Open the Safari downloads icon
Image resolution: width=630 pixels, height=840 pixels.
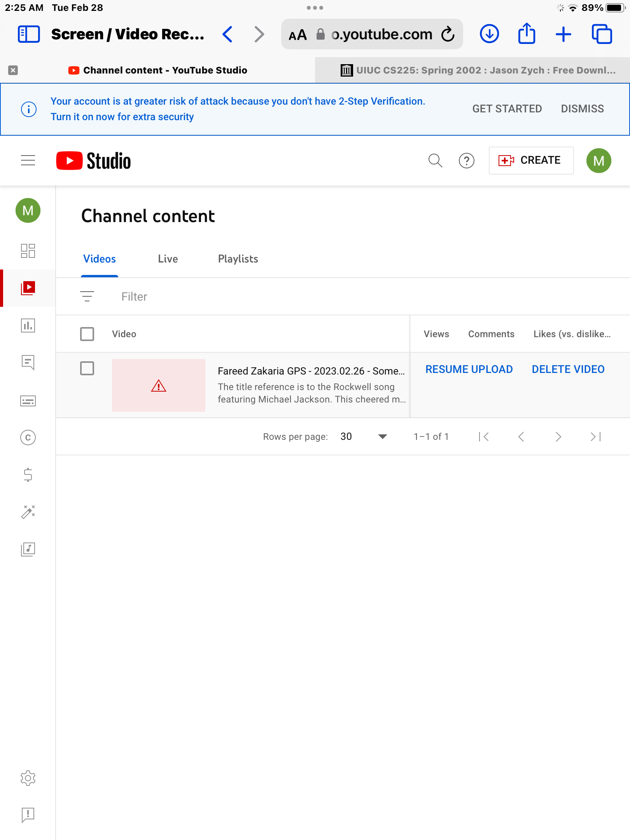[489, 34]
